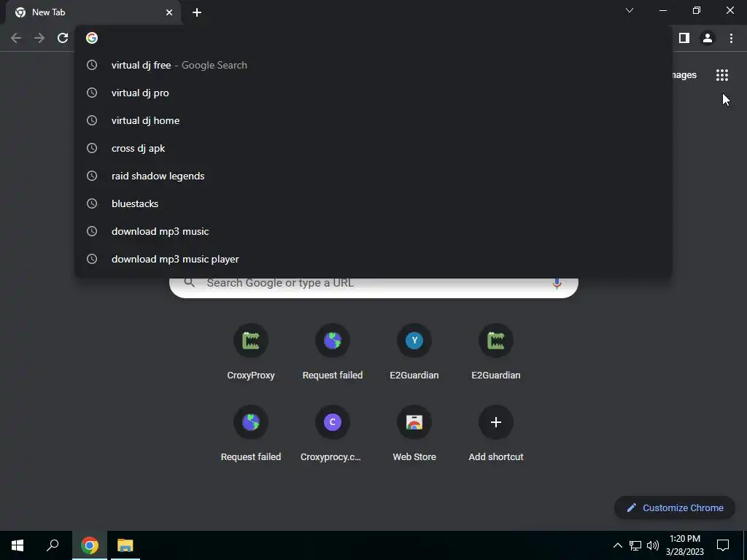
Task: Select suggestion 'bluestacks'
Action: [x=373, y=203]
